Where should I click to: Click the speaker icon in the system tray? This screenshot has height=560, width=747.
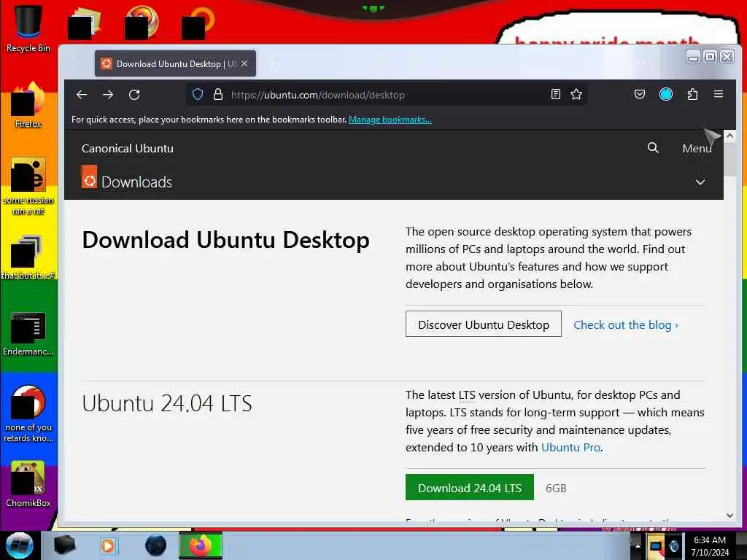pyautogui.click(x=674, y=545)
